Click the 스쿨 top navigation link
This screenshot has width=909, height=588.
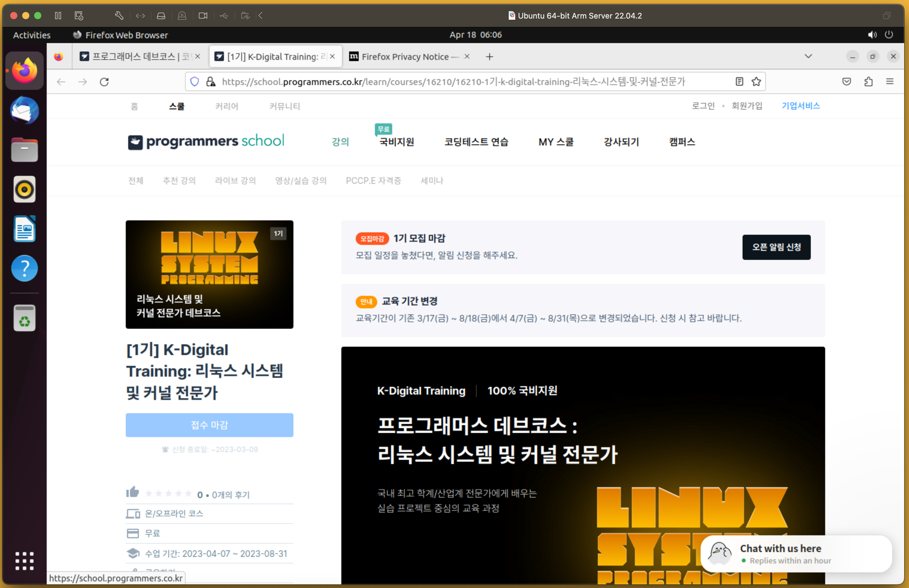point(177,107)
